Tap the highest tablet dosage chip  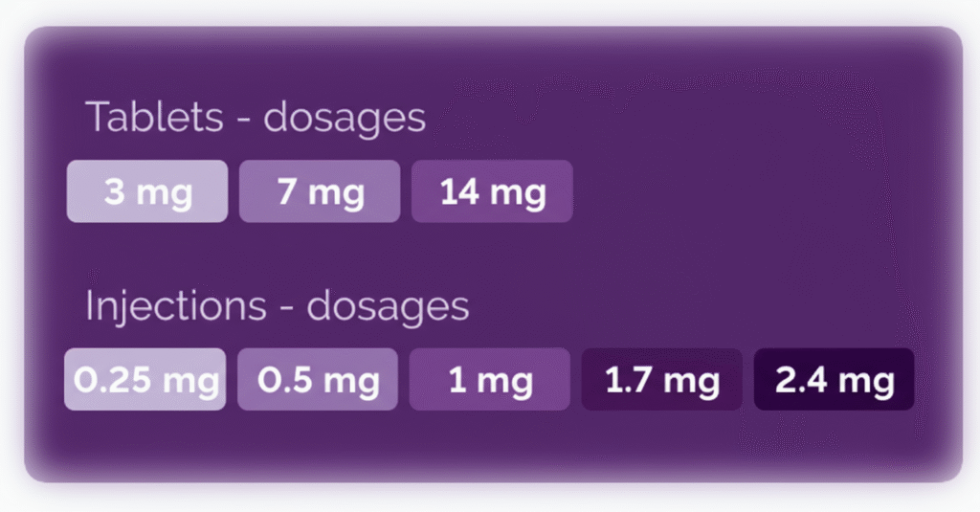(492, 191)
